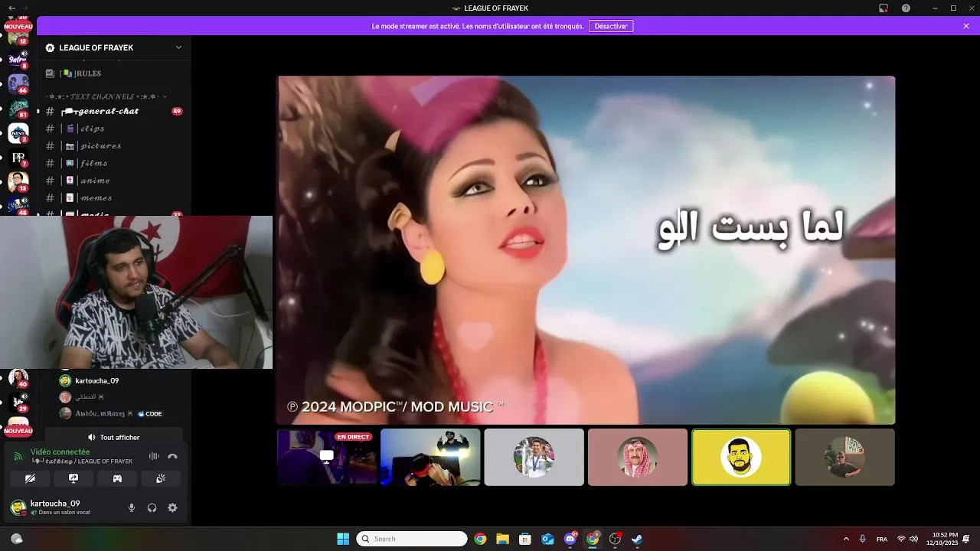Open the RULES channel
Viewport: 980px width, 551px height.
pyautogui.click(x=114, y=73)
